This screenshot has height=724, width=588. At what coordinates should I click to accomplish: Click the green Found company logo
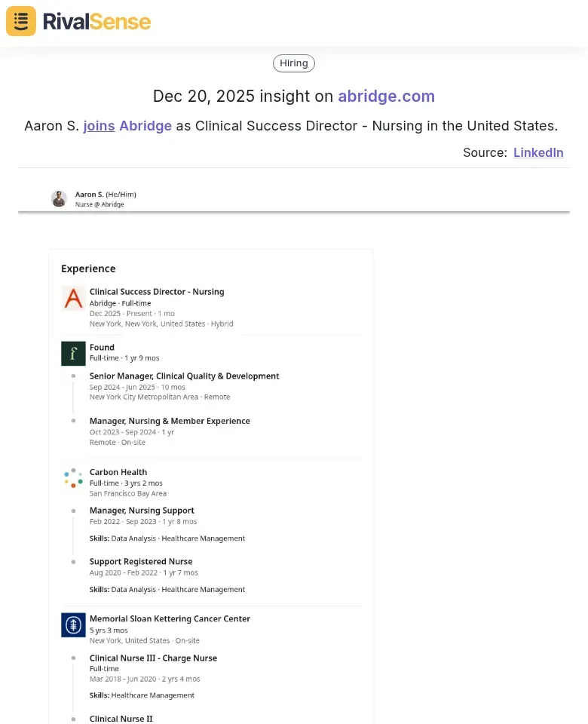click(73, 352)
